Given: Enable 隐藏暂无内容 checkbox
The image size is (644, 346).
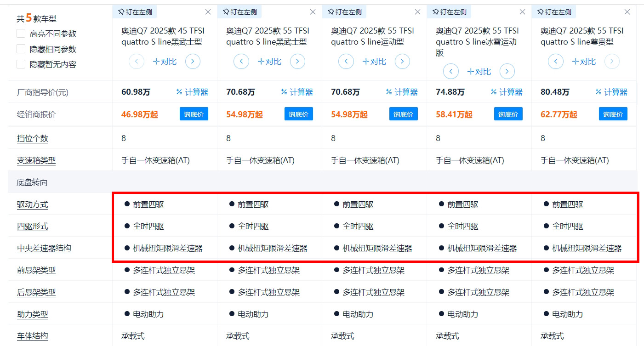Looking at the screenshot, I should pos(21,64).
